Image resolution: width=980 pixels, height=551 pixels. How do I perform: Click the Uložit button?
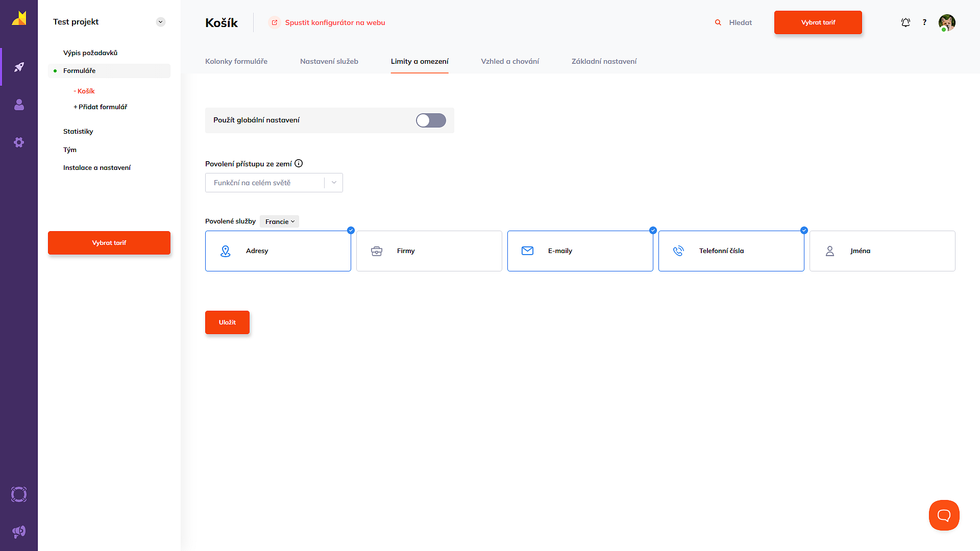(x=227, y=322)
